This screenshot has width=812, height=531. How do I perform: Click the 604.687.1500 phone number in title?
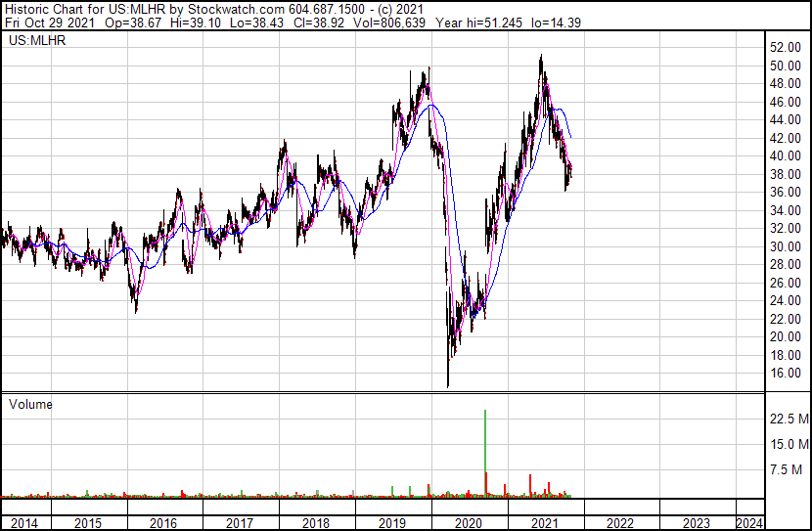tap(327, 10)
